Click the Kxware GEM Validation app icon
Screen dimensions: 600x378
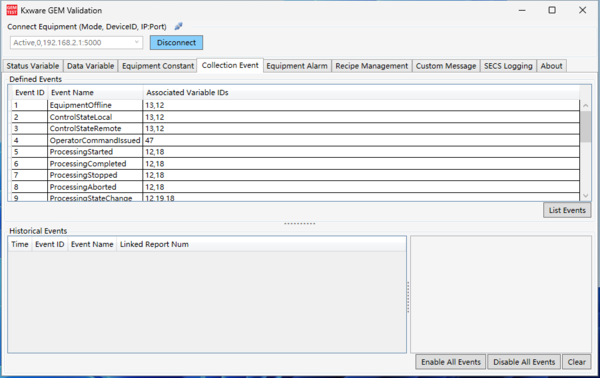click(12, 10)
